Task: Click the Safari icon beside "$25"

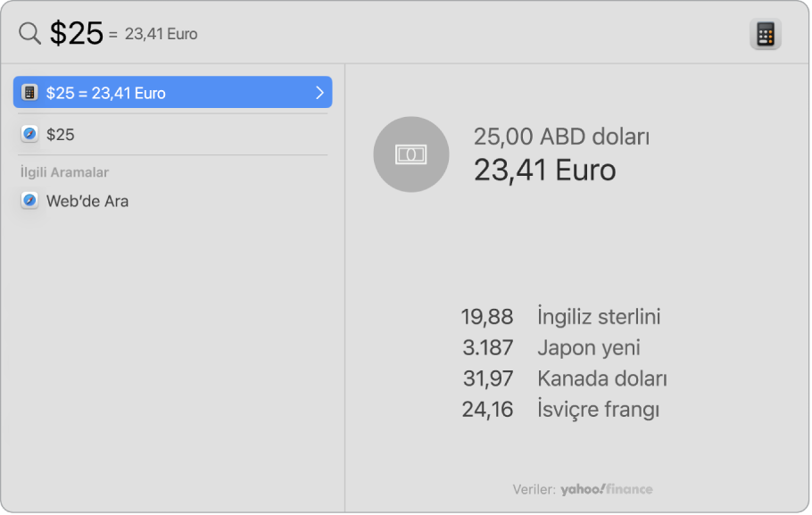Action: tap(29, 135)
